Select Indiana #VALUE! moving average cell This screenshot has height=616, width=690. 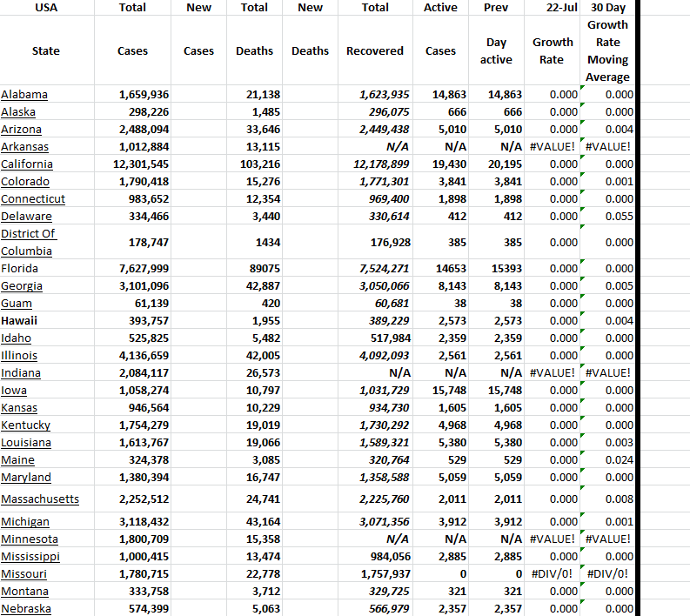(607, 372)
